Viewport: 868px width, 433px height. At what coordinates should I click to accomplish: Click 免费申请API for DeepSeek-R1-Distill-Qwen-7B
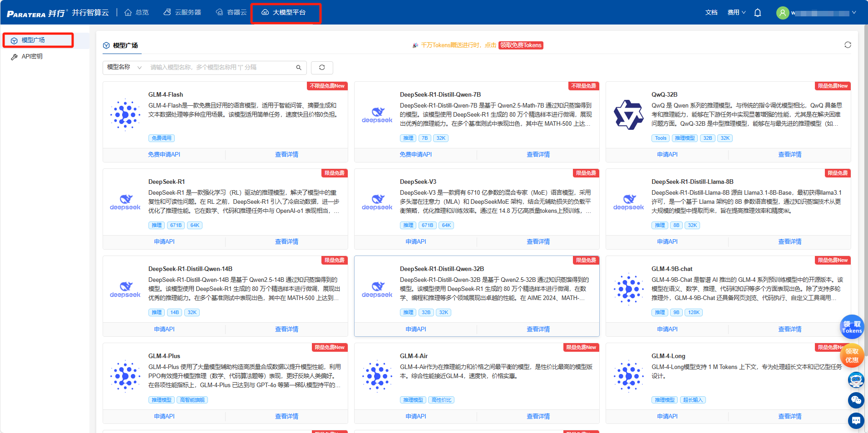415,154
